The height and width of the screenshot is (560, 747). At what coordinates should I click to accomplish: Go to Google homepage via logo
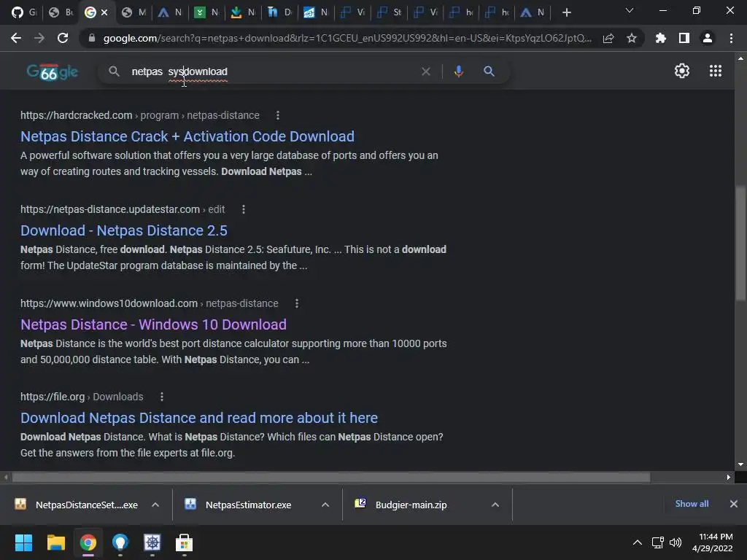[x=53, y=72]
